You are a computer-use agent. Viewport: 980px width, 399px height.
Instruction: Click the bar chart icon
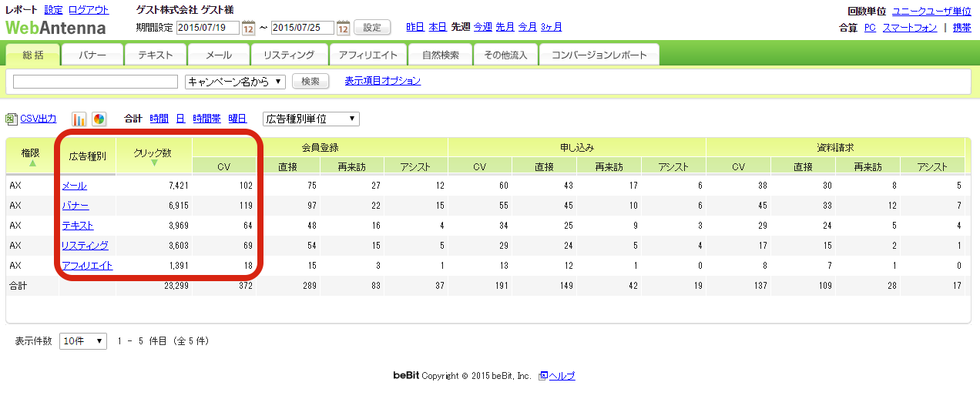click(79, 119)
